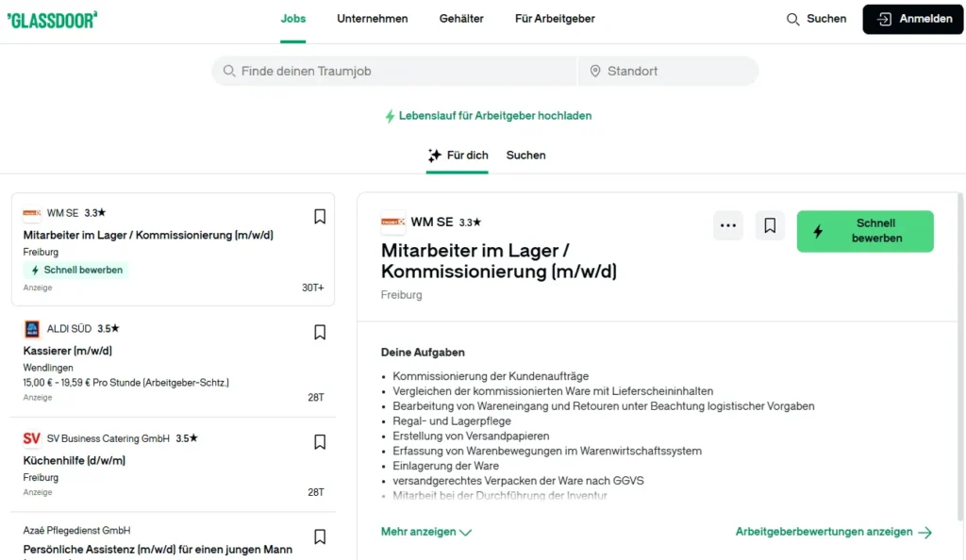Open search via the magnifier icon
This screenshot has width=966, height=560.
click(793, 18)
